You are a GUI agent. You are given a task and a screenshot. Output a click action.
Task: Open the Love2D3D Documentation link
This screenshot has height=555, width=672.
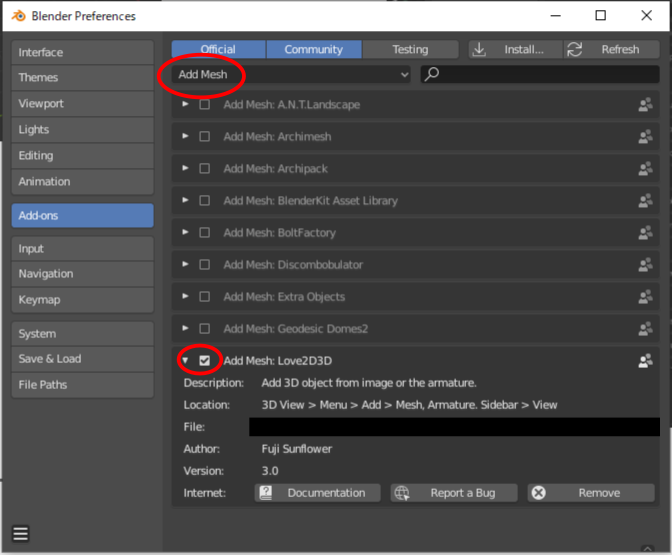point(317,493)
